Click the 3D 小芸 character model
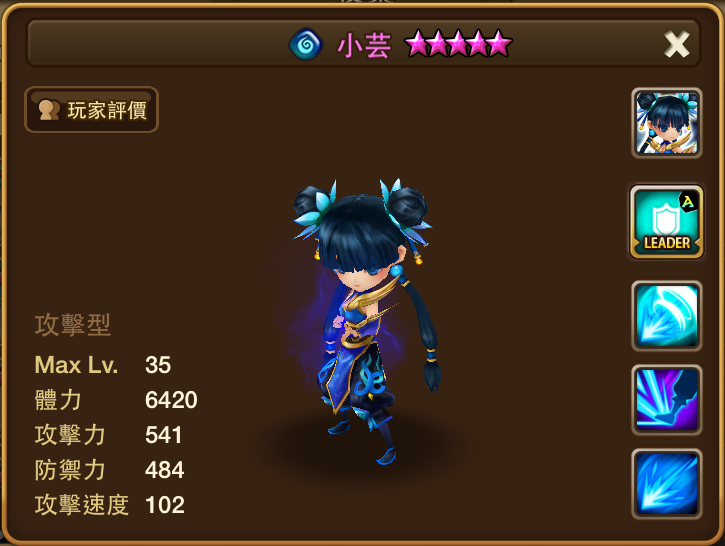The image size is (725, 546). click(365, 321)
